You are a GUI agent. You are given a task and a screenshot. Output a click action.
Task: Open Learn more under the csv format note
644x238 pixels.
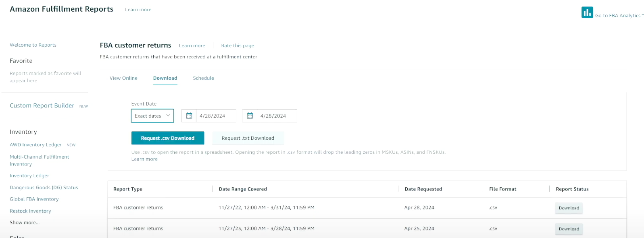[144, 159]
